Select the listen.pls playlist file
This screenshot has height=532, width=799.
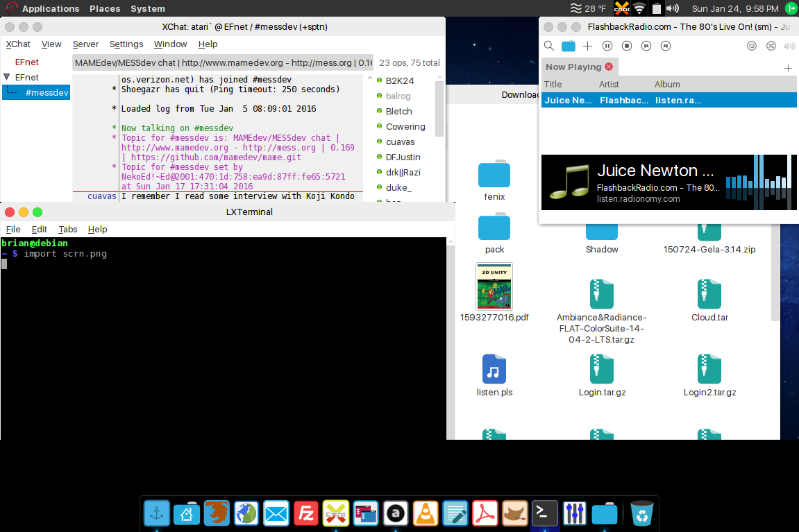(x=494, y=375)
